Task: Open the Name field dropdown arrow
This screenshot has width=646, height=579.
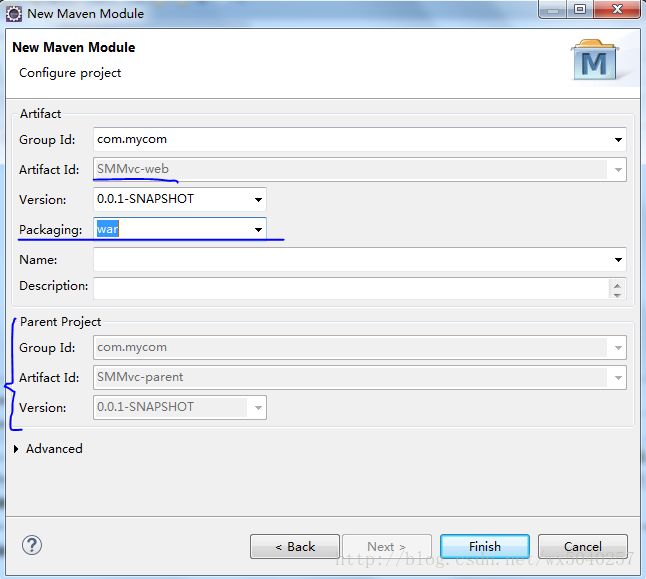Action: tap(618, 260)
